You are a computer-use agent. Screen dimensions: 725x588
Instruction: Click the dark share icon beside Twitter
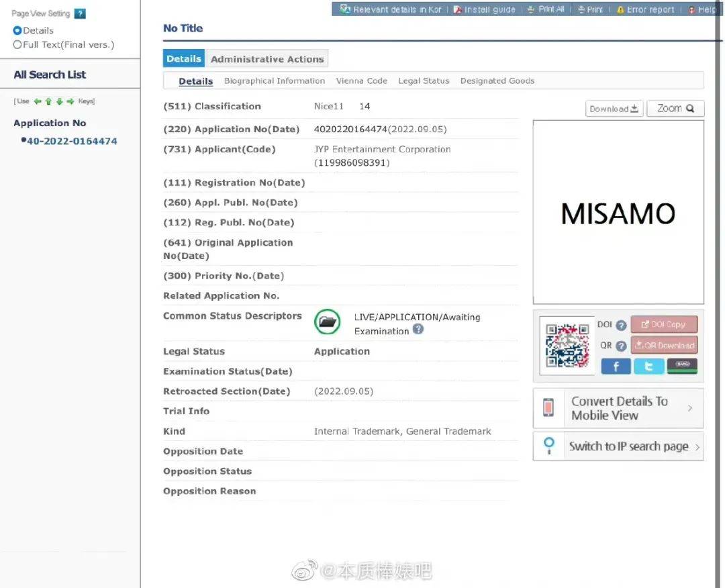683,366
